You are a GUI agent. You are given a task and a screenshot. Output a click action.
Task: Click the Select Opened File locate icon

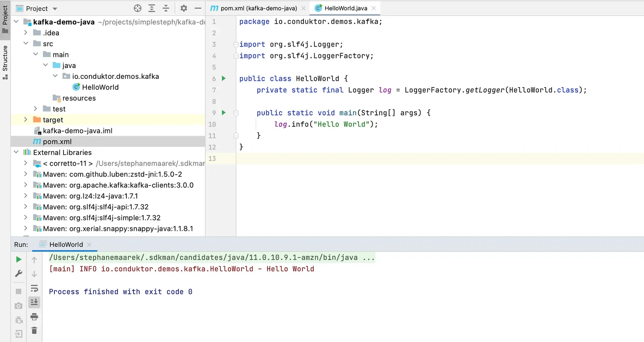138,8
